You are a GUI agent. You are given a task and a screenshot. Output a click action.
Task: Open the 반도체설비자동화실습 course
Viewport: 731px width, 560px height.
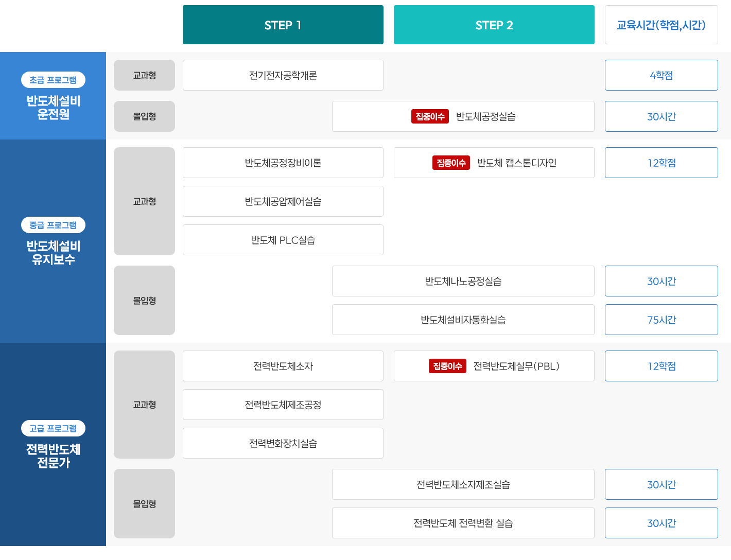pos(463,320)
